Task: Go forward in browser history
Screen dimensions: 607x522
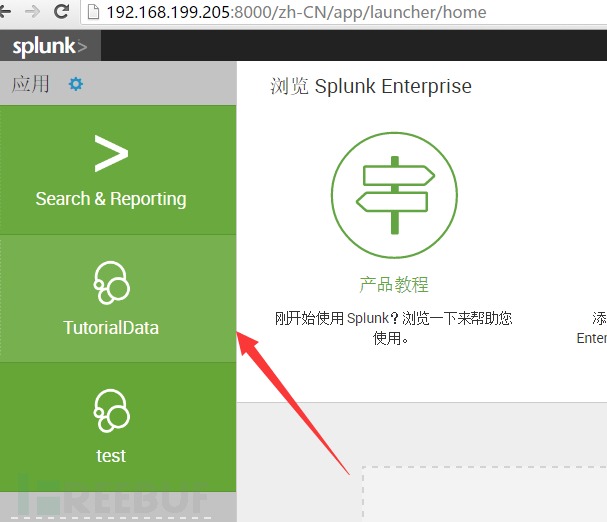Action: coord(33,12)
